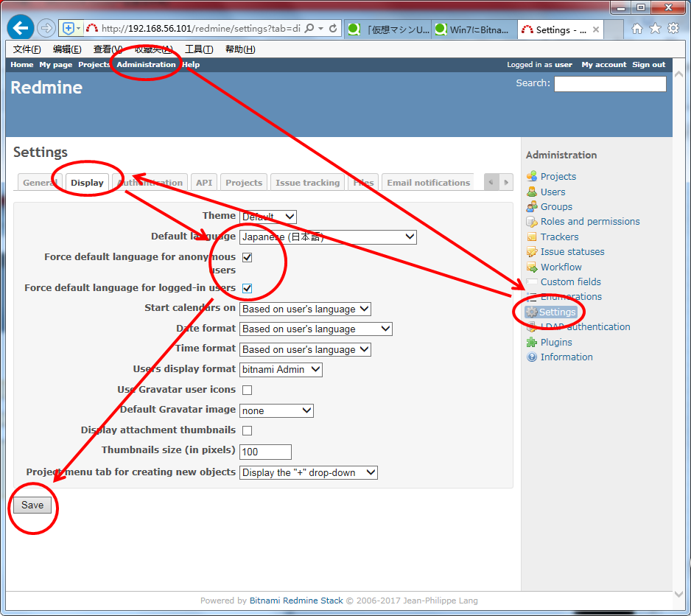This screenshot has height=616, width=691.
Task: Click the Roles and permissions icon
Action: (x=532, y=221)
